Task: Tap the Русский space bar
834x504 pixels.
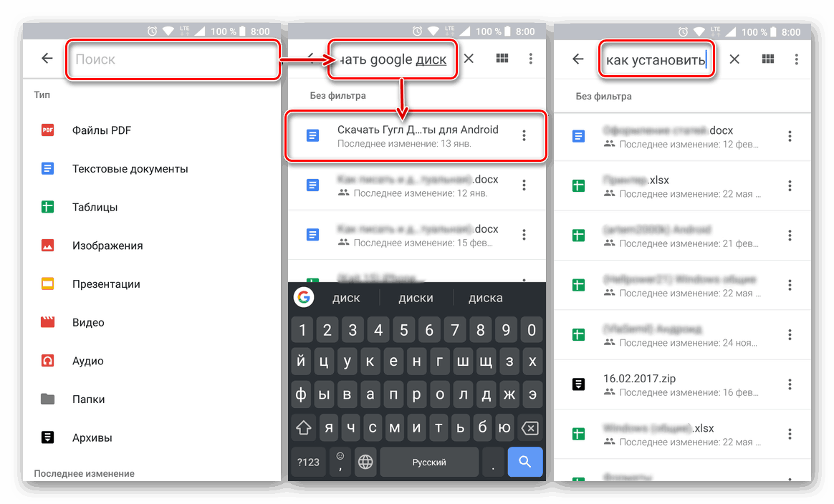Action: click(428, 462)
